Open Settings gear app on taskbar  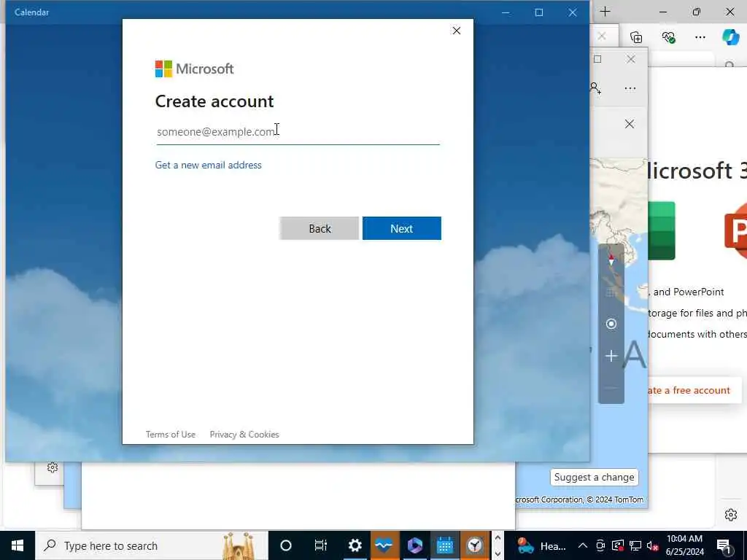tap(355, 545)
